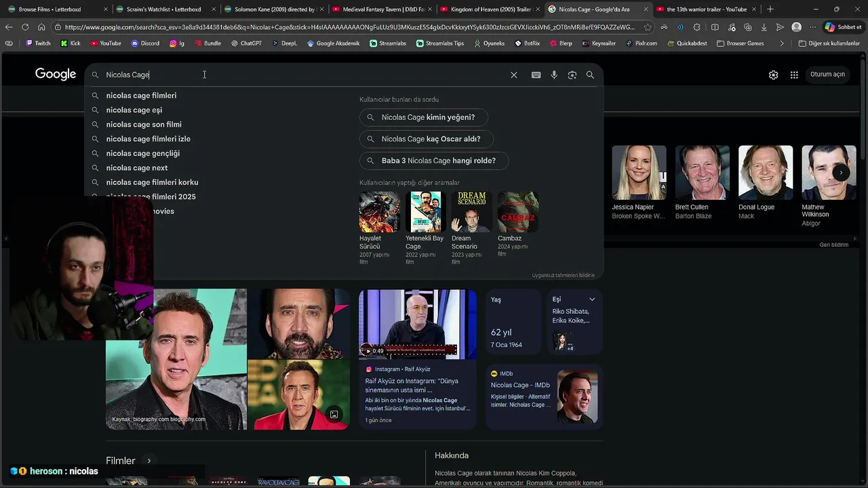Screen dimensions: 868x488
Task: Bookmark this page with star icon
Action: tap(648, 27)
